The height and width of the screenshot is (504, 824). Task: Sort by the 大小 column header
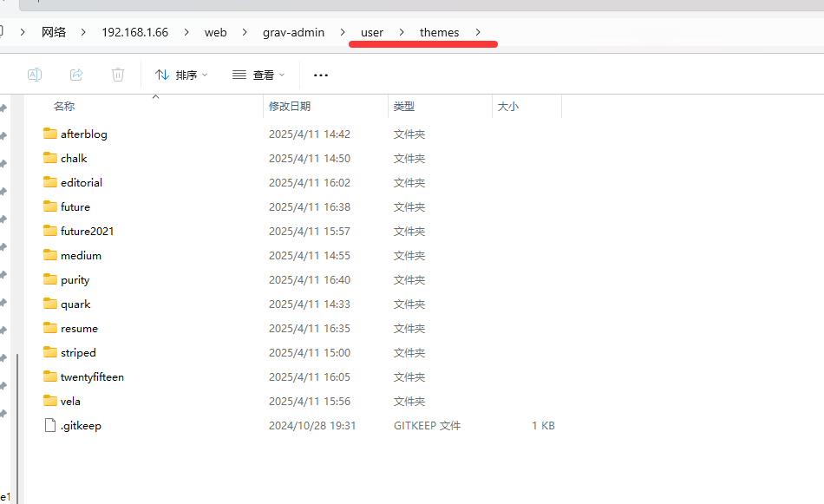508,106
